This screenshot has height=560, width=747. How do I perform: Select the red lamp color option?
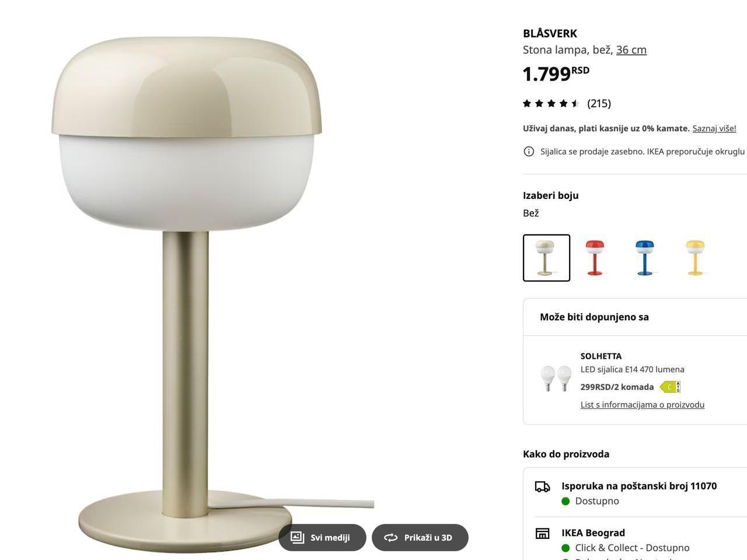point(595,258)
